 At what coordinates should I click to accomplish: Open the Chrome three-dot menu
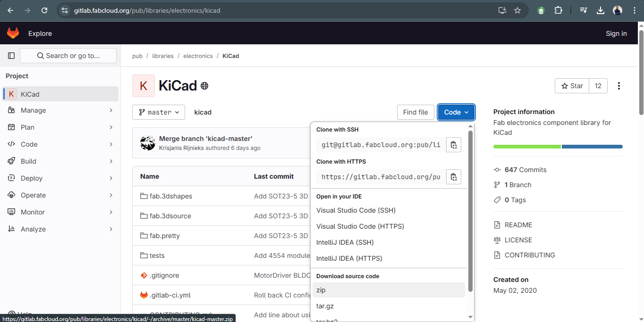click(635, 10)
